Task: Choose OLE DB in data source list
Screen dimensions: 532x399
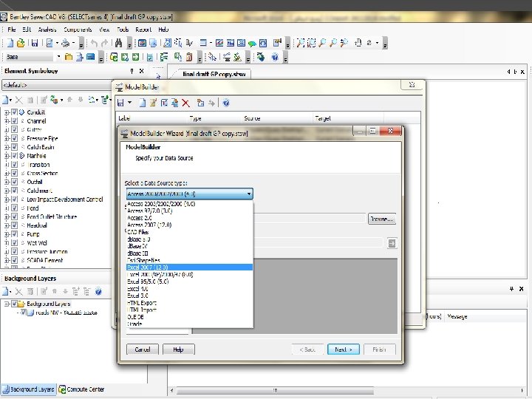Action: coord(190,317)
